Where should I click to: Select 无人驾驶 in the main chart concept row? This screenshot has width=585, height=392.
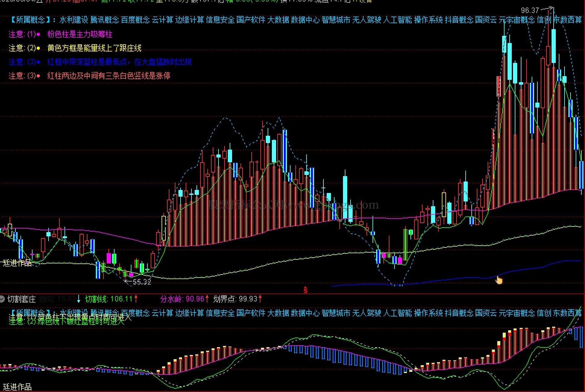(367, 20)
